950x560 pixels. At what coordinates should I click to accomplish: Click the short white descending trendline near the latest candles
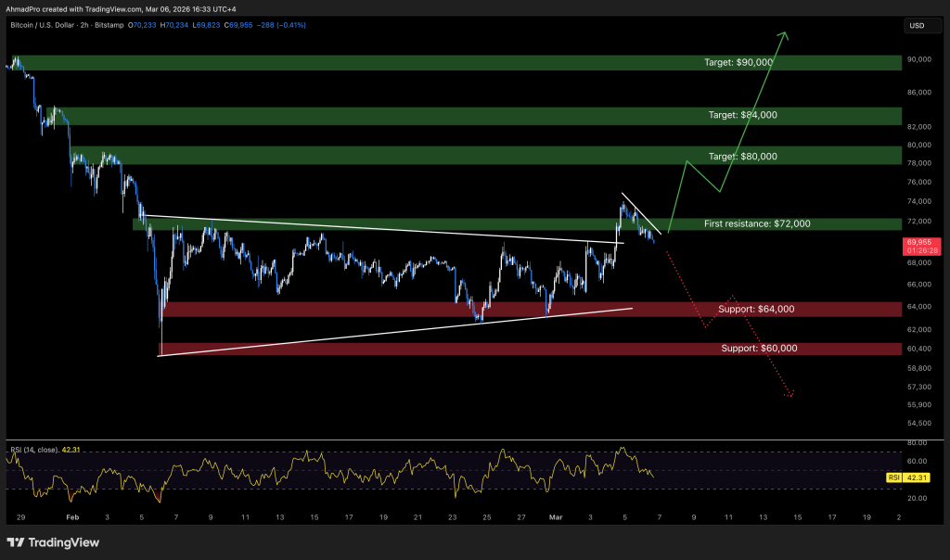tap(641, 214)
